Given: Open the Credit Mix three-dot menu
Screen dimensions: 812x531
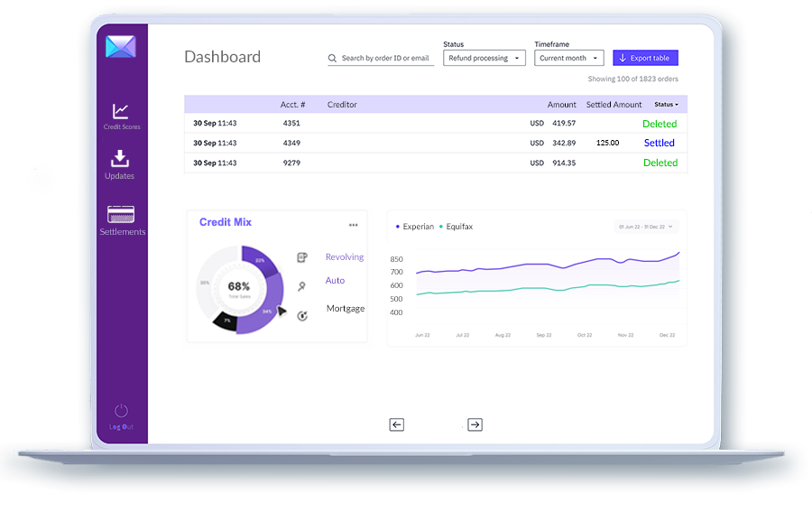Looking at the screenshot, I should 353,225.
